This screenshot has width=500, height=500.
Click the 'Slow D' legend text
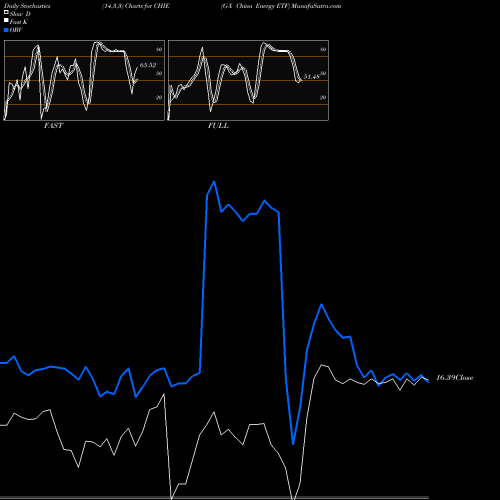[x=20, y=14]
